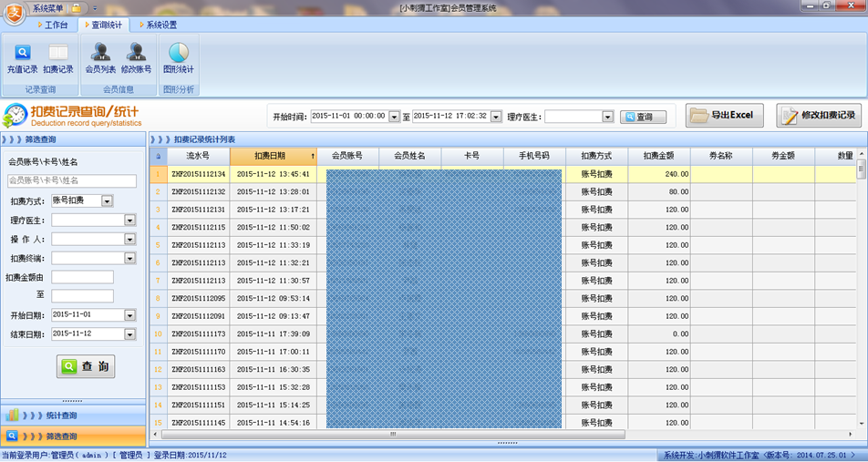Open 筛选查询 orange panel at bottom

(x=73, y=436)
